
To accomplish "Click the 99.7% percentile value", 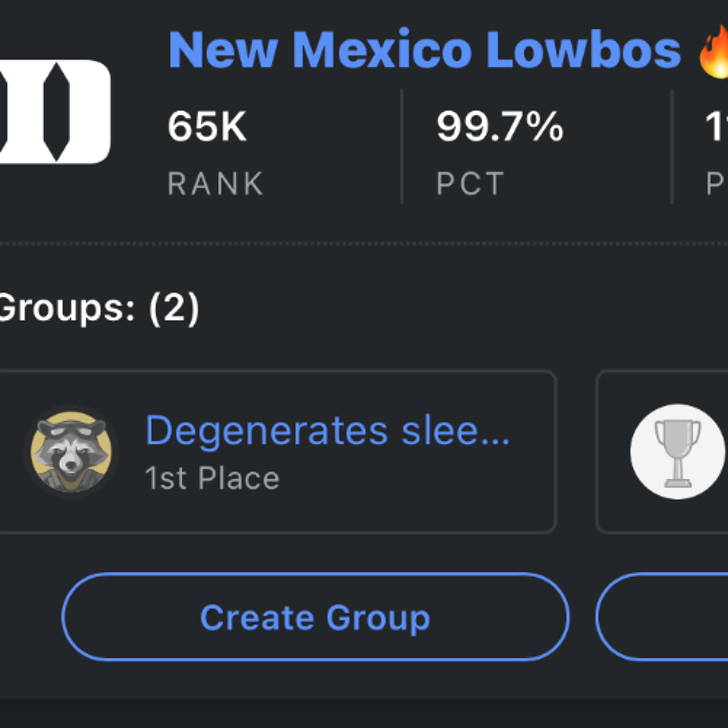I will [x=500, y=126].
